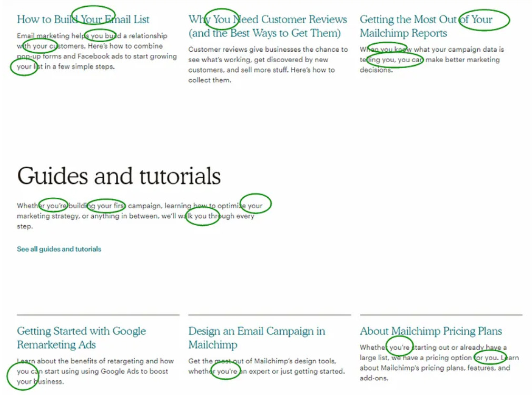Click text 'Get the most out of Mailchimp's design tools'
532x395 pixels.
262,361
